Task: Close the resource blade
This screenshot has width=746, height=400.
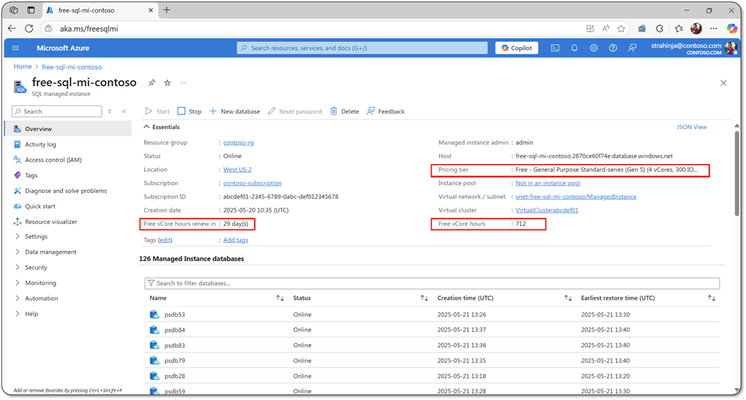Action: 723,83
